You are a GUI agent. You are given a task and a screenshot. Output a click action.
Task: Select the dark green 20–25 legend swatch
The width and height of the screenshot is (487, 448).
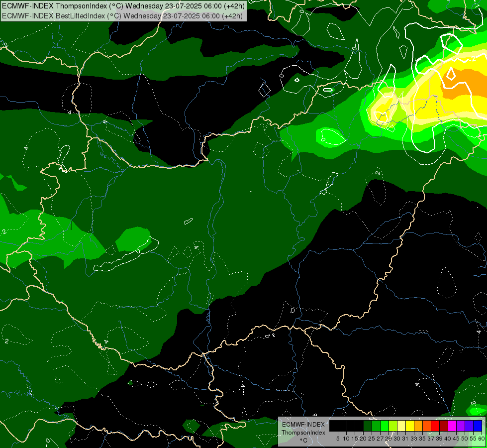pos(368,426)
